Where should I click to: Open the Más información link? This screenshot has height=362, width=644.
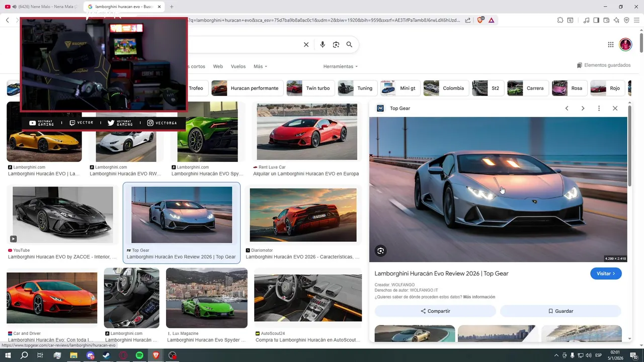pos(479,297)
